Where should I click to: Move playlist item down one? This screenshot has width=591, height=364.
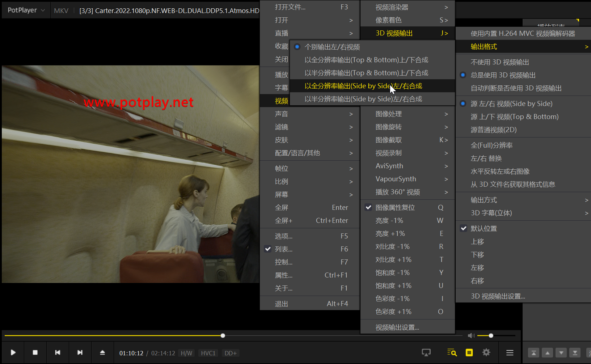[x=561, y=353]
